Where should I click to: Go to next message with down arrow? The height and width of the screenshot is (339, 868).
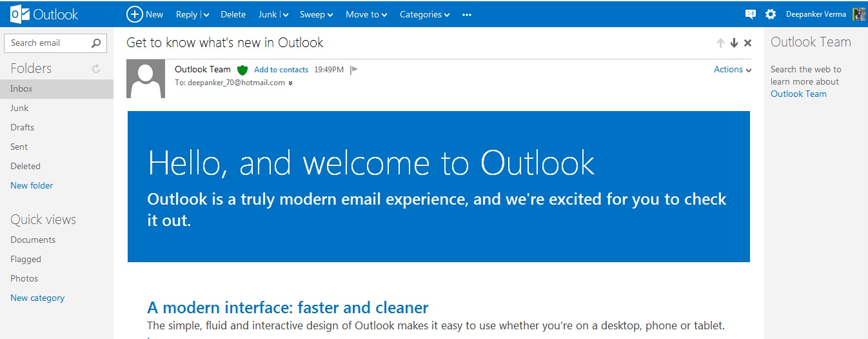point(734,43)
